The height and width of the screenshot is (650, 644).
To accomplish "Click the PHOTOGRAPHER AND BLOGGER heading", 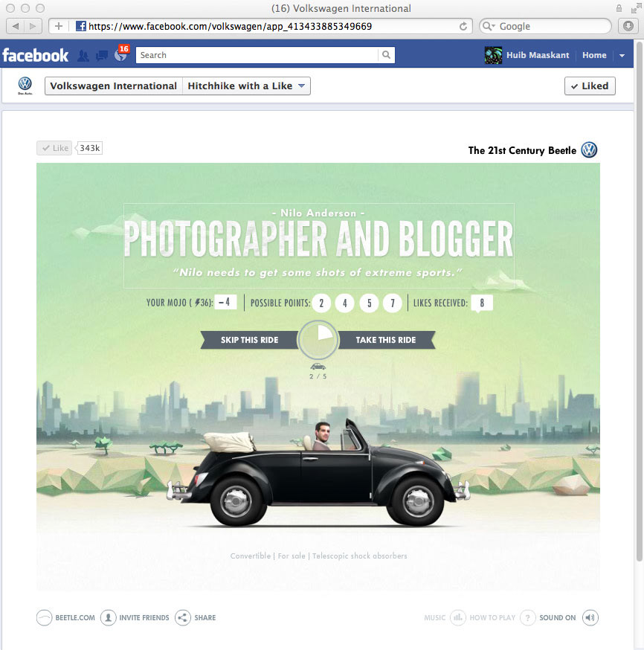I will pos(319,239).
